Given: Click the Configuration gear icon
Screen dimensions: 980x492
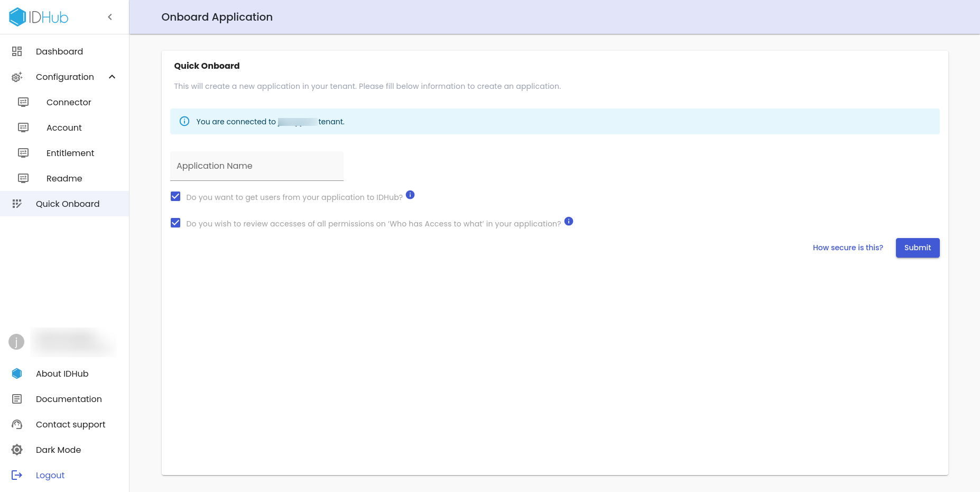Looking at the screenshot, I should tap(17, 77).
